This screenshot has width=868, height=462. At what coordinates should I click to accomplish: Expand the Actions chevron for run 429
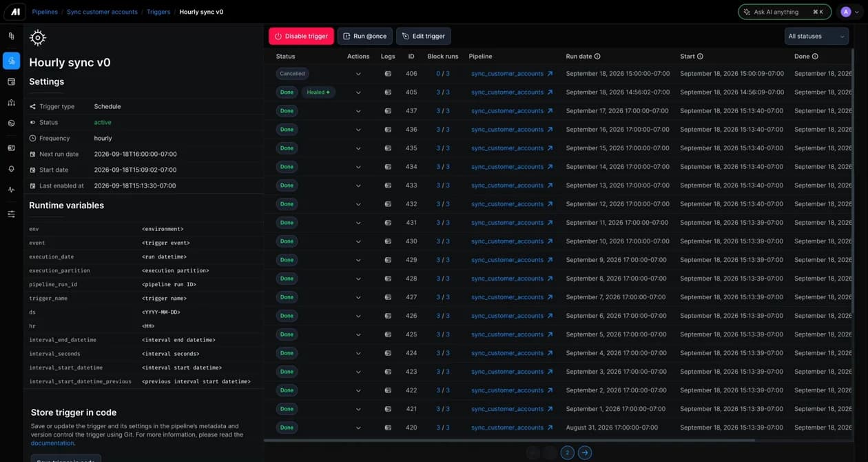[358, 260]
